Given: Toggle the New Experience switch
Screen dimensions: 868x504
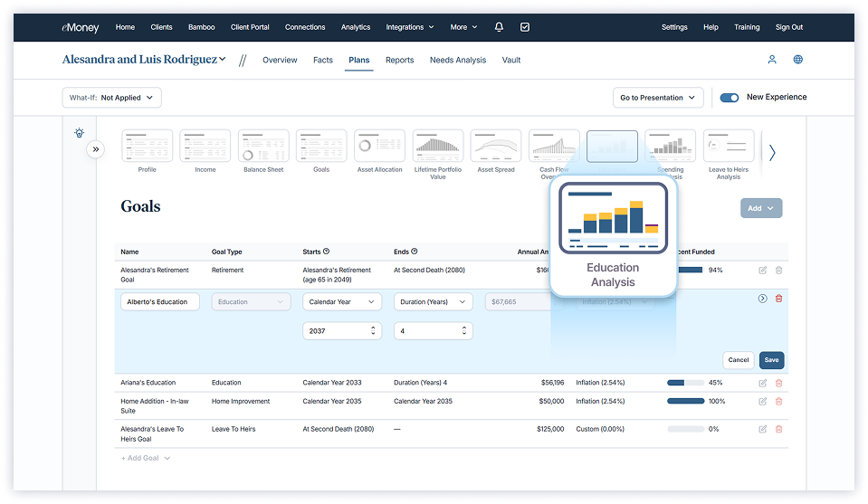Looking at the screenshot, I should tap(729, 98).
